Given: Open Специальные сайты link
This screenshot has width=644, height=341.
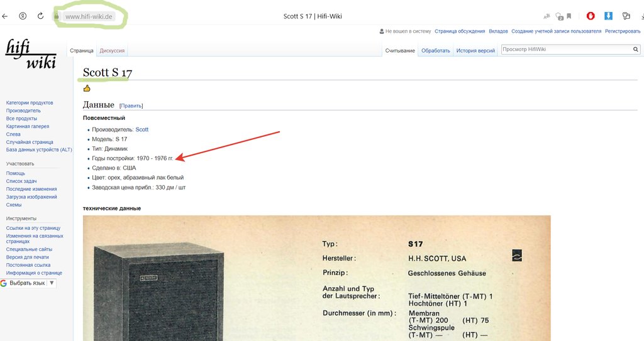Looking at the screenshot, I should pyautogui.click(x=29, y=249).
